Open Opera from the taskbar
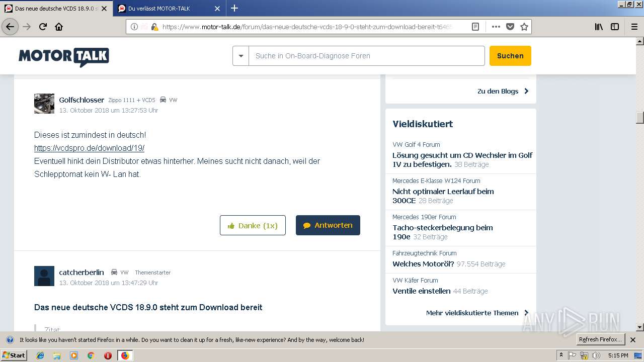This screenshot has width=644, height=362. click(108, 355)
